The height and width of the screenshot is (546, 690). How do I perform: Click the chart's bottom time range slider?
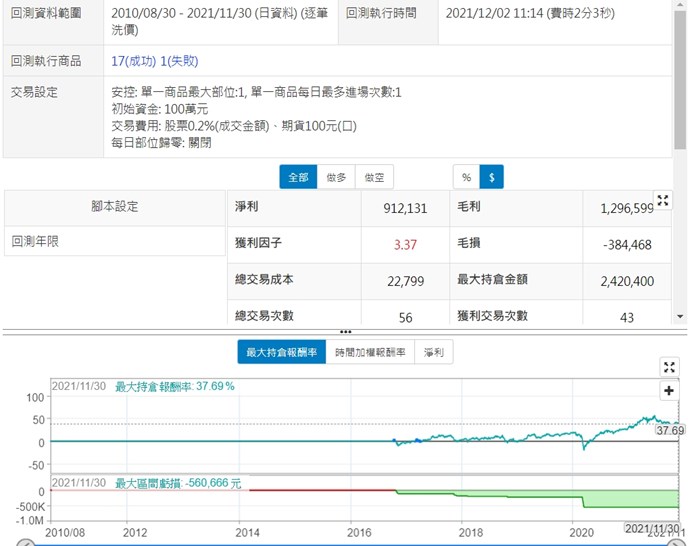(345, 542)
